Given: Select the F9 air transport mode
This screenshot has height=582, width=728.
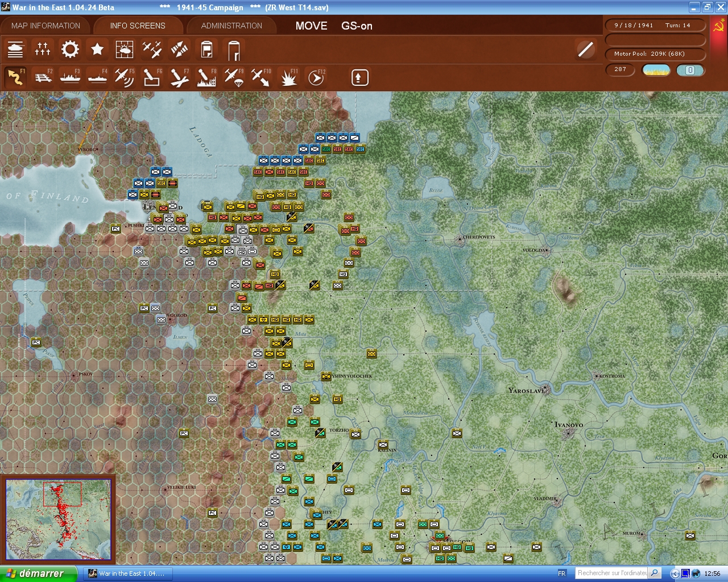Looking at the screenshot, I should [234, 77].
